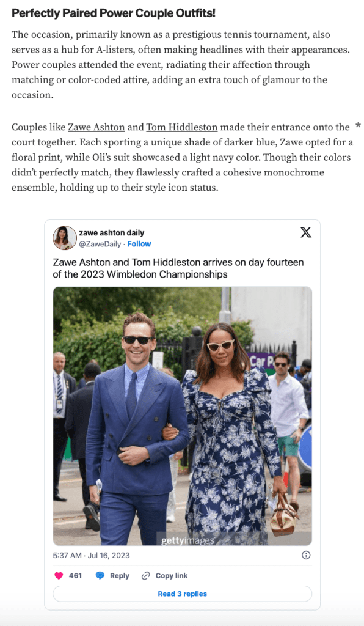Screen dimensions: 364x626
Task: Click the 461 likes count
Action: click(x=75, y=576)
